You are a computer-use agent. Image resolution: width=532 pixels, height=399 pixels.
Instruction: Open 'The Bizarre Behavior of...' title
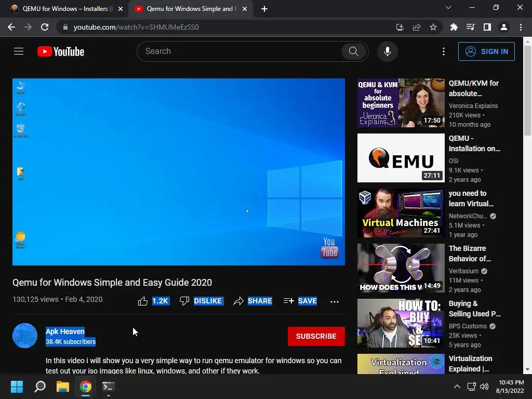click(470, 254)
